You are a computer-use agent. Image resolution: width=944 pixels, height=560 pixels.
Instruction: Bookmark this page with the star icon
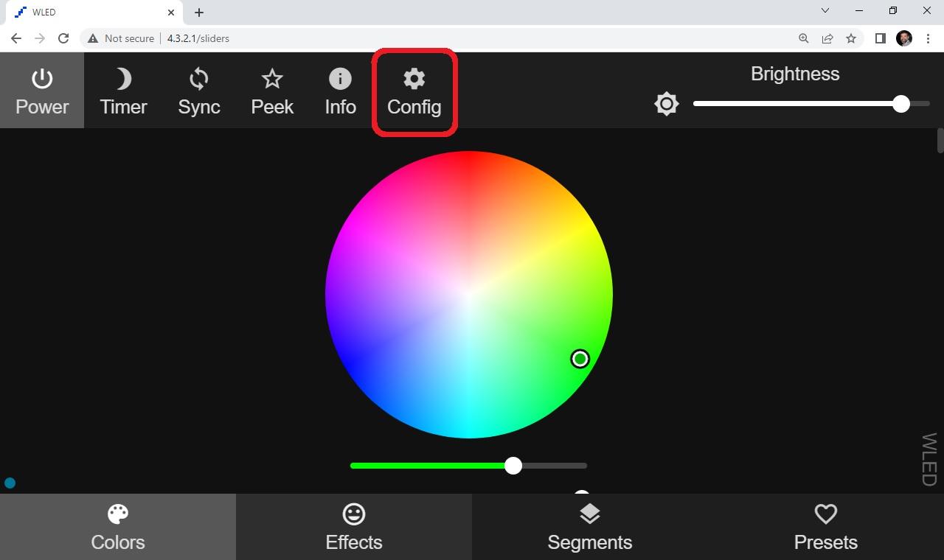pyautogui.click(x=851, y=38)
